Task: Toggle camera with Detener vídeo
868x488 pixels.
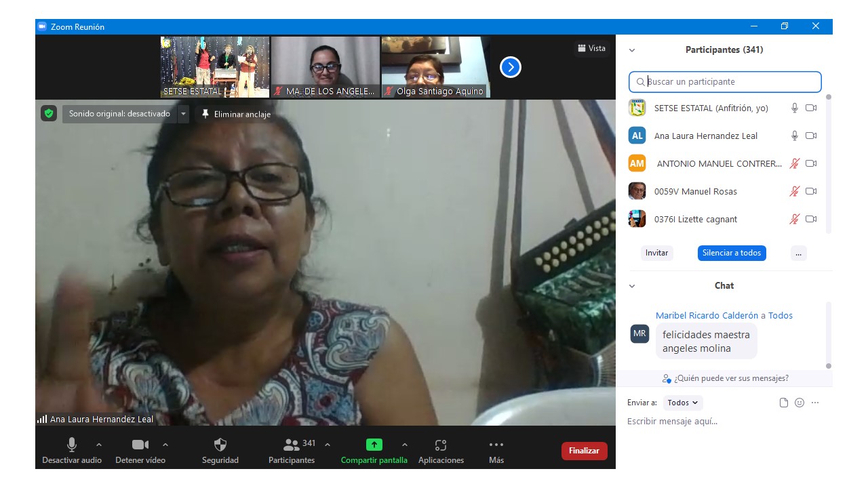Action: pos(140,445)
